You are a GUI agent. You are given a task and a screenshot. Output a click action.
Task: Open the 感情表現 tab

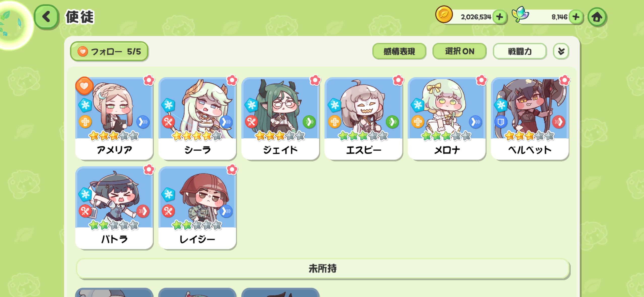(x=399, y=51)
